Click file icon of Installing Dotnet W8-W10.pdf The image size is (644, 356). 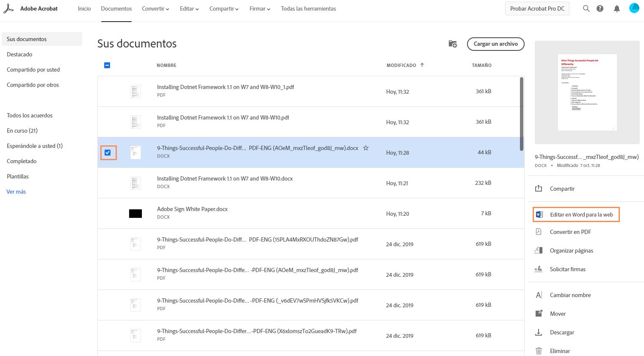click(x=135, y=122)
